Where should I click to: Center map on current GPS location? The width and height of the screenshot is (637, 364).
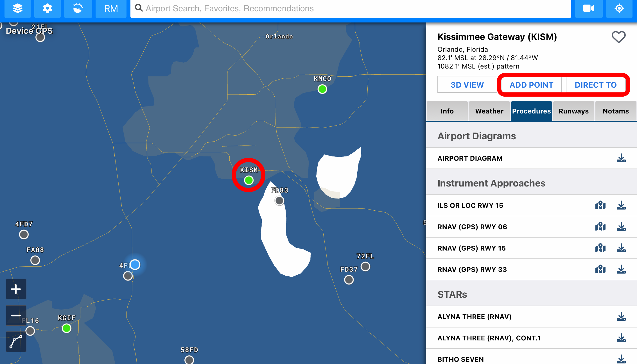coord(619,8)
